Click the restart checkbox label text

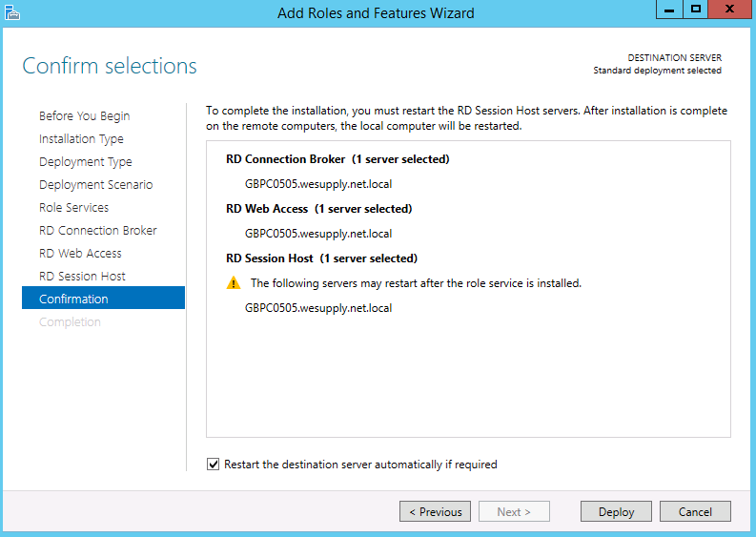coord(360,465)
